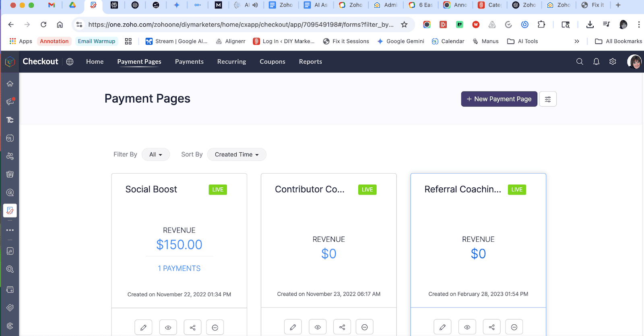Click the browser address bar URL
The image size is (644, 336).
241,25
